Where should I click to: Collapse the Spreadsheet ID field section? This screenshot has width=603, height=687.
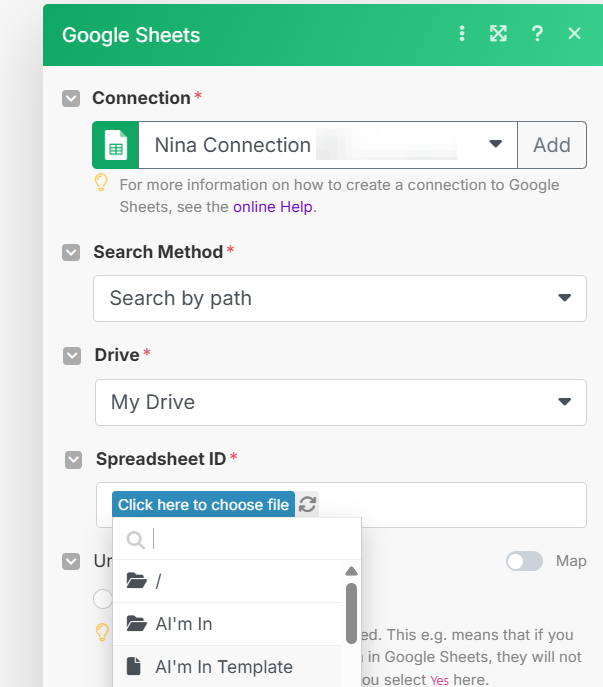pyautogui.click(x=73, y=460)
